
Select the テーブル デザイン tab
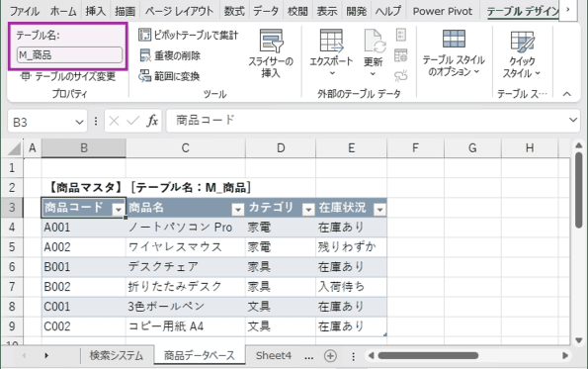523,11
